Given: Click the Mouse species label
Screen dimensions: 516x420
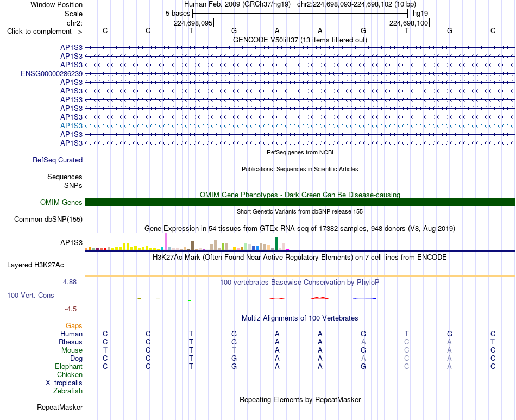Looking at the screenshot, I should 72,350.
